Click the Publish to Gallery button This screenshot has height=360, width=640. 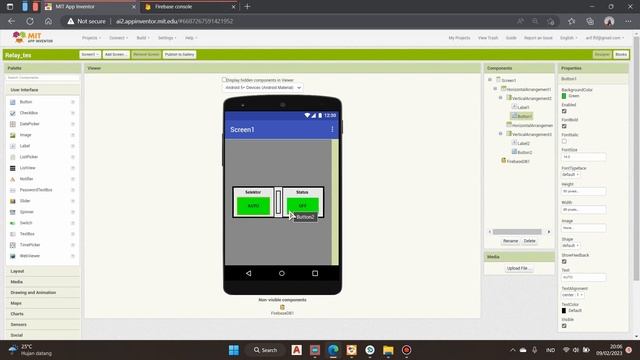[x=180, y=54]
